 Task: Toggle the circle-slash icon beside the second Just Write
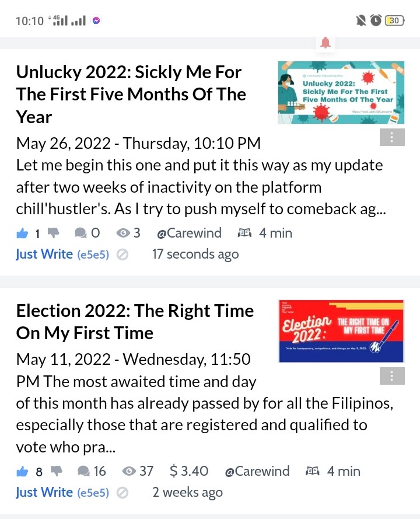click(x=123, y=493)
